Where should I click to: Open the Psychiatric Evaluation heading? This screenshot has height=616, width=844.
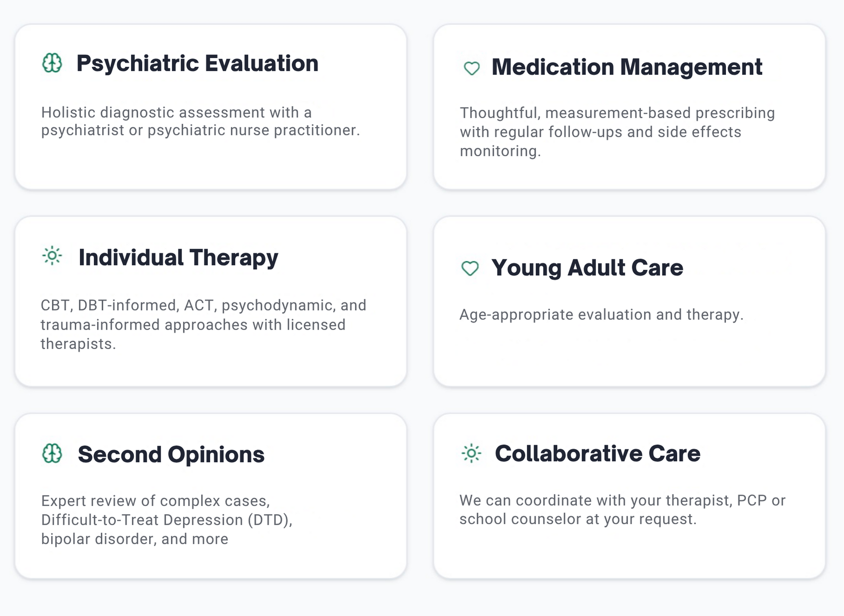tap(198, 63)
